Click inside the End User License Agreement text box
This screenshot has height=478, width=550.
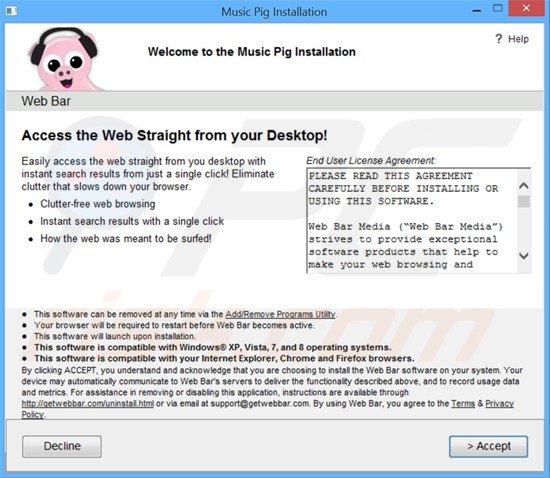point(412,220)
